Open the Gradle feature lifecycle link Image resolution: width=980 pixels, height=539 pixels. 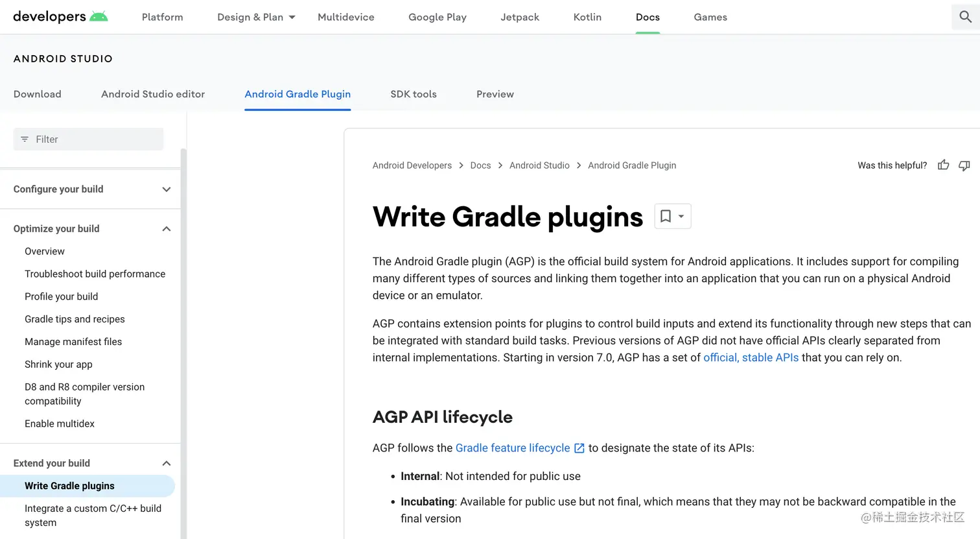tap(513, 448)
